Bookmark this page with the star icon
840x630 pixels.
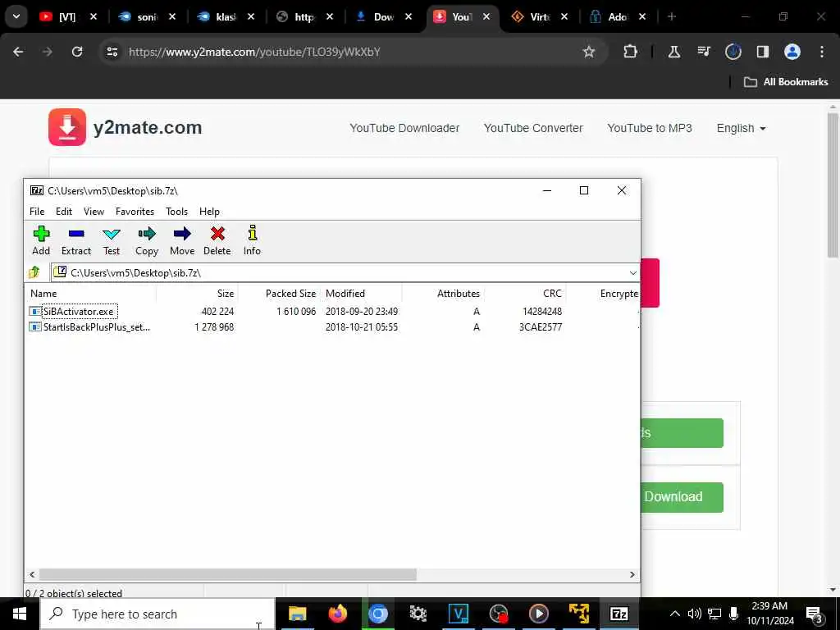589,52
